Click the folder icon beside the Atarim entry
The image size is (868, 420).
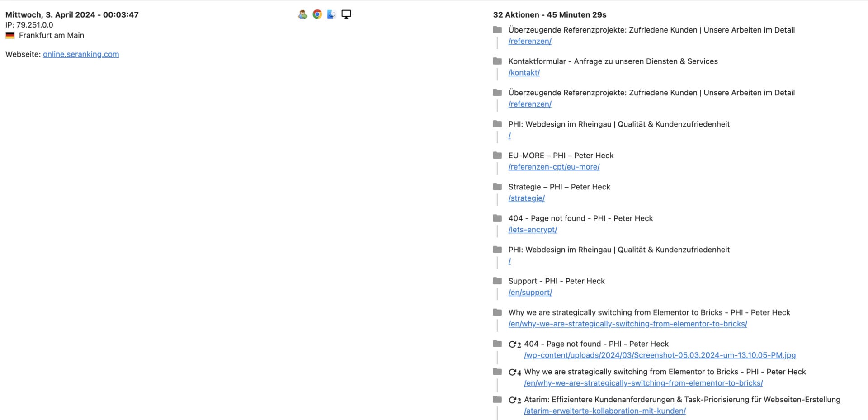498,400
